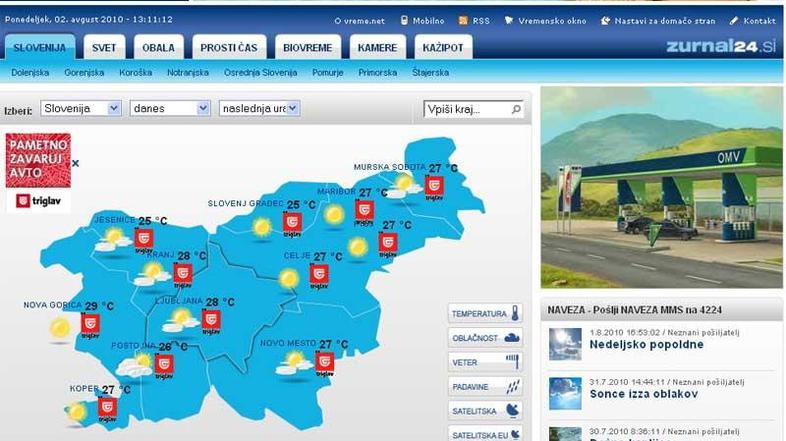Open the Koroška region link
This screenshot has width=786, height=441.
(x=135, y=73)
